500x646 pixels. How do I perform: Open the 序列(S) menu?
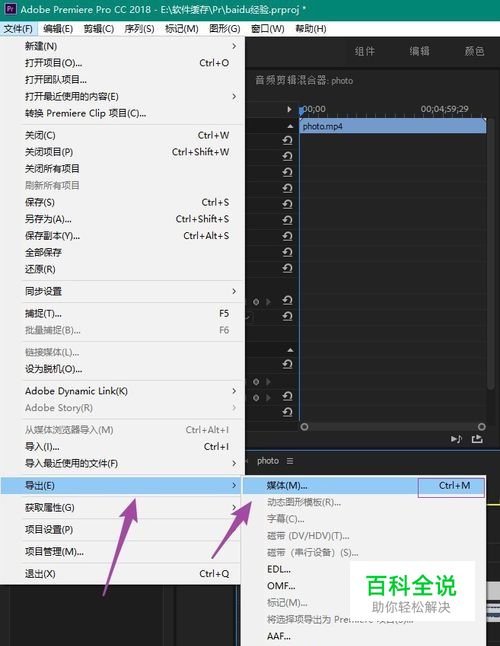coord(139,29)
